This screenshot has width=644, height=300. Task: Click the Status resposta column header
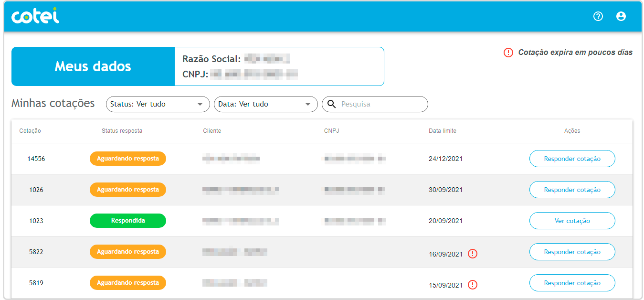[122, 131]
